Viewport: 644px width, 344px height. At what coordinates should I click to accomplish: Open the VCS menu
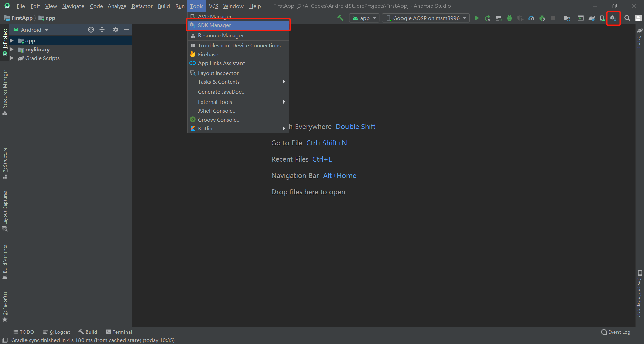coord(213,6)
